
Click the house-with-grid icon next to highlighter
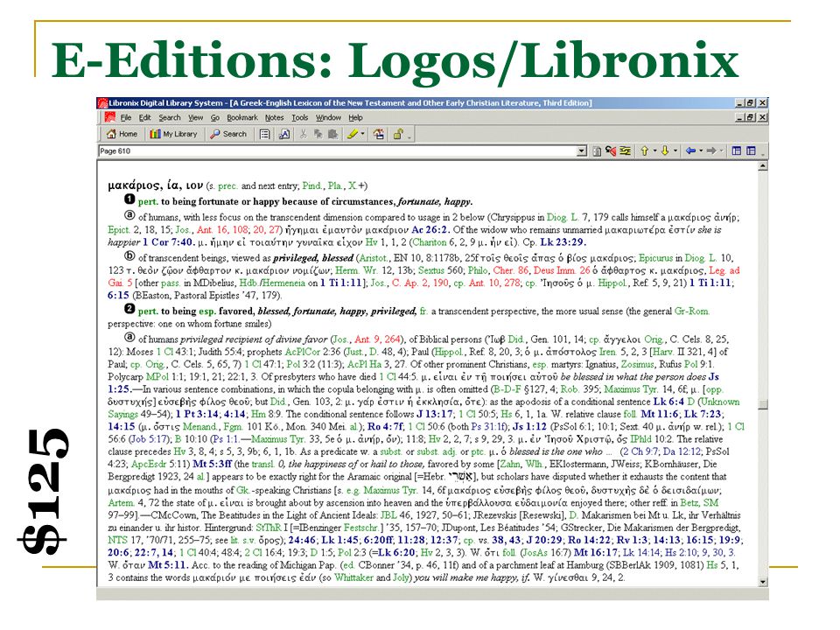pos(379,134)
